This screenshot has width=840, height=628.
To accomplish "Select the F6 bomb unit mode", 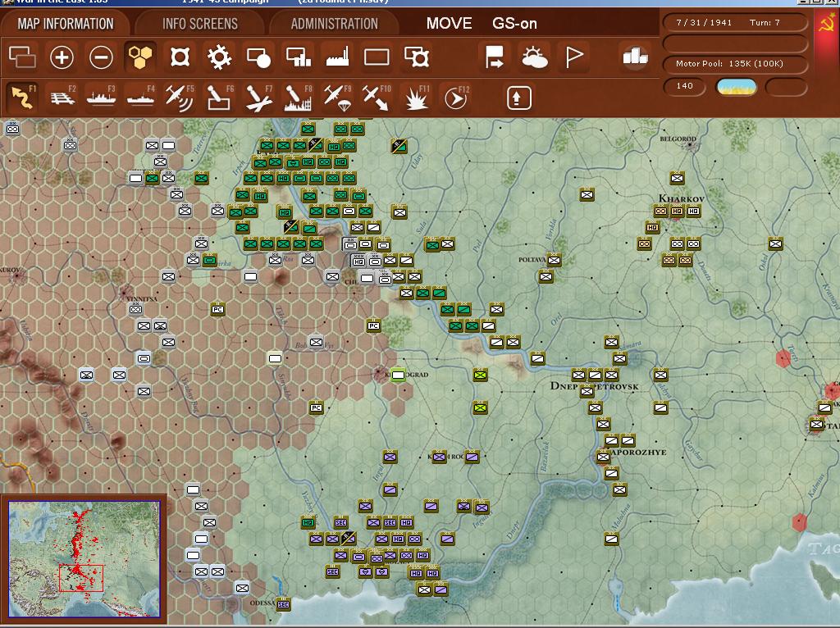I will (220, 98).
